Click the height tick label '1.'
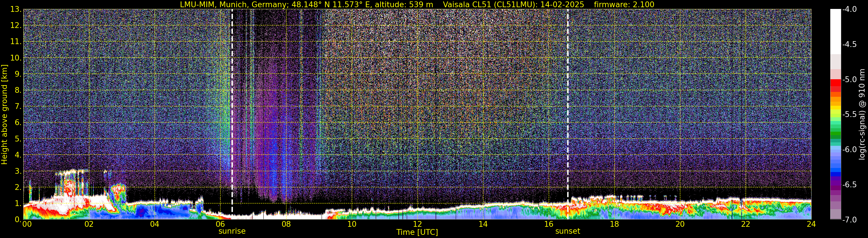868x238 pixels. (18, 204)
